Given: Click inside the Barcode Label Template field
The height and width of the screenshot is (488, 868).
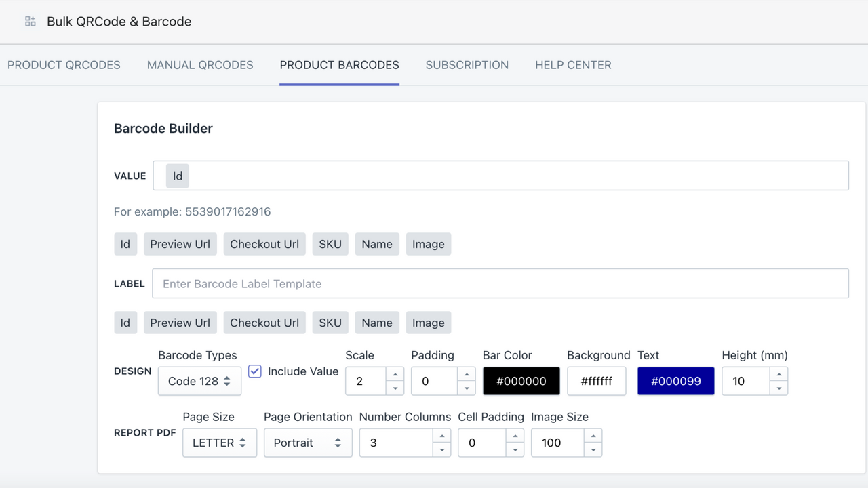Looking at the screenshot, I should 407,283.
